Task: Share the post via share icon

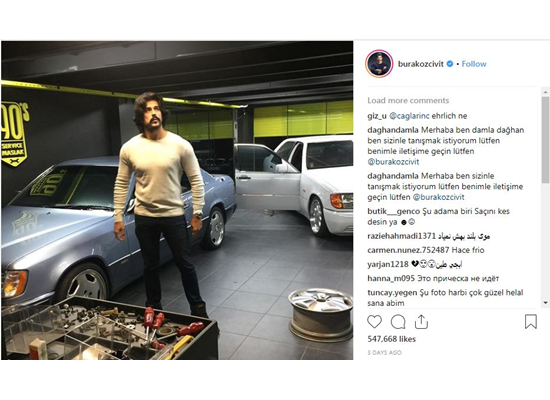Action: (421, 322)
